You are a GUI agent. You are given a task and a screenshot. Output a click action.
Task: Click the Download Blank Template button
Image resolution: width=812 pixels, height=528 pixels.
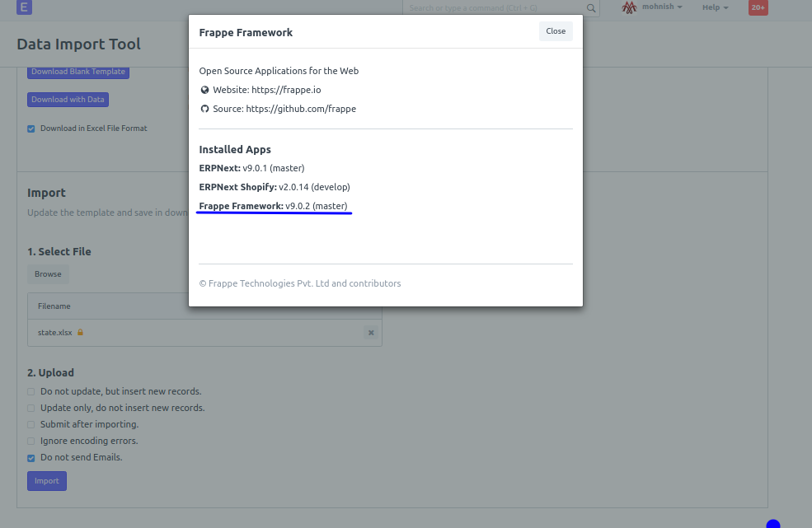pos(78,72)
